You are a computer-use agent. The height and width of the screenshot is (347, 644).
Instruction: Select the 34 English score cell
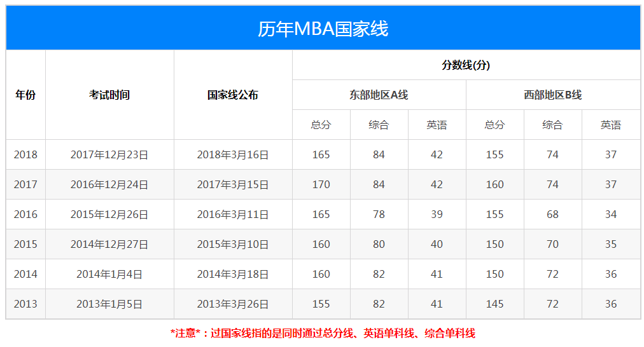pyautogui.click(x=611, y=214)
